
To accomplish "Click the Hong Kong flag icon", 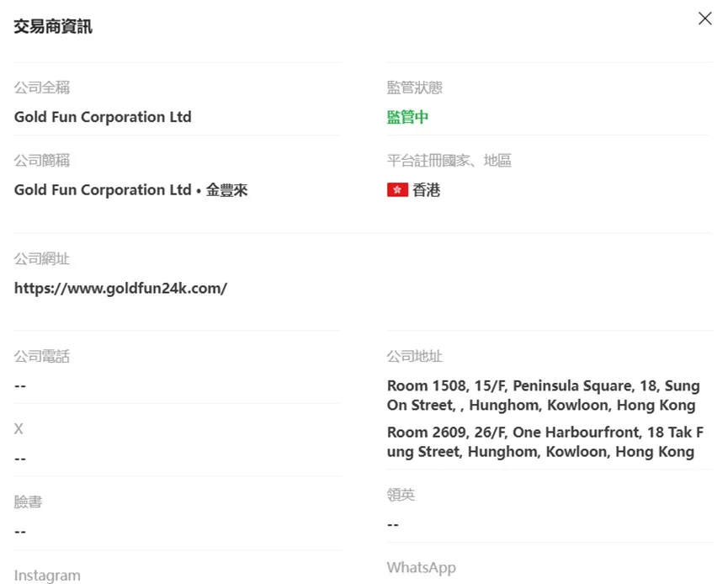I will click(397, 190).
